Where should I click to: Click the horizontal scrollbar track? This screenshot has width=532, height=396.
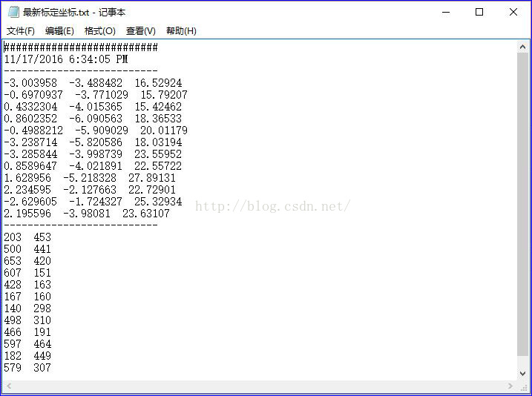pos(260,386)
